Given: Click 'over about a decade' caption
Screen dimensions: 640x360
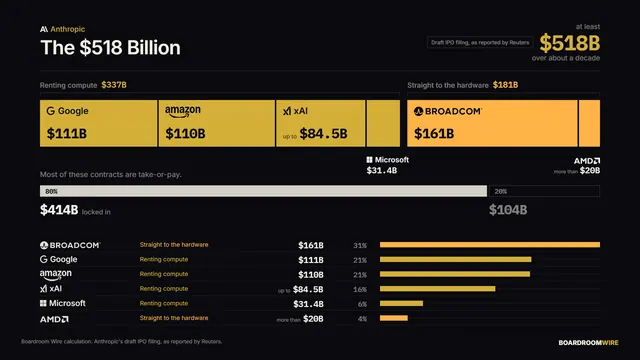Looking at the screenshot, I should click(566, 58).
